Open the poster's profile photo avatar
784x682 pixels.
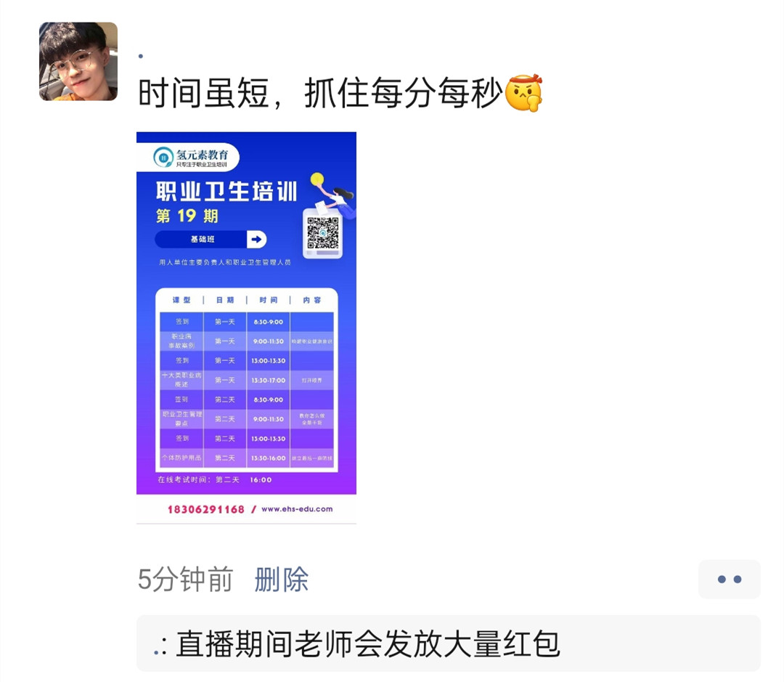pos(78,62)
